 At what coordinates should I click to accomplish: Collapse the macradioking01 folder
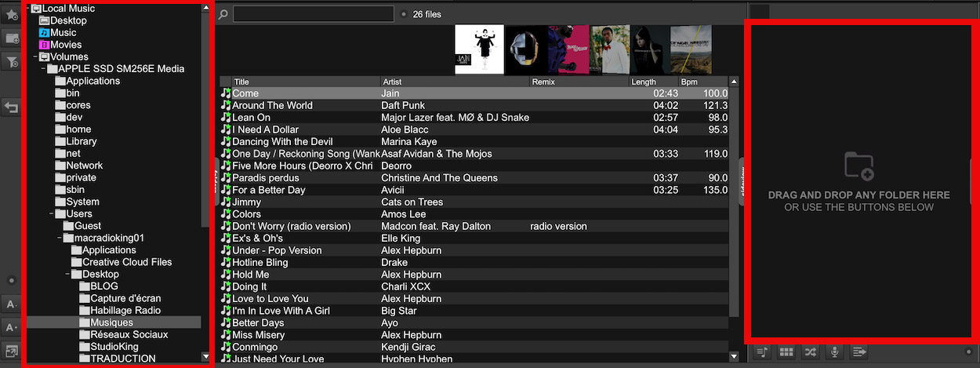pyautogui.click(x=60, y=238)
